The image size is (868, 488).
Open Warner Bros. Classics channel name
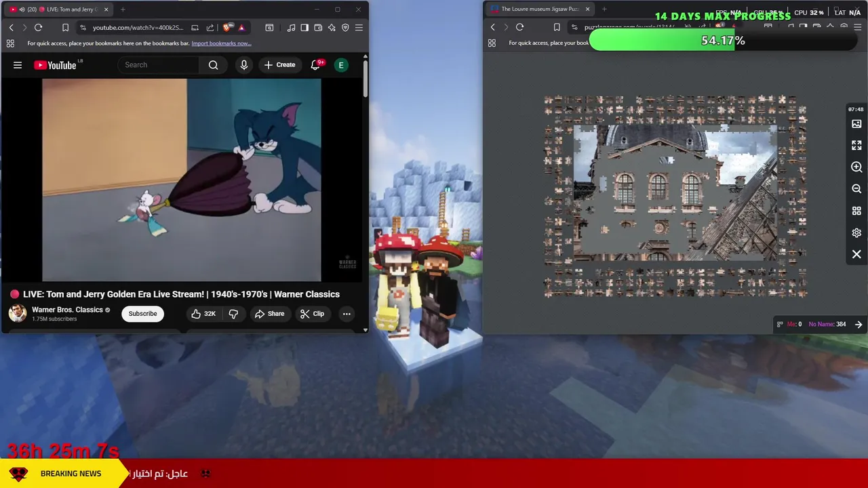coord(67,310)
